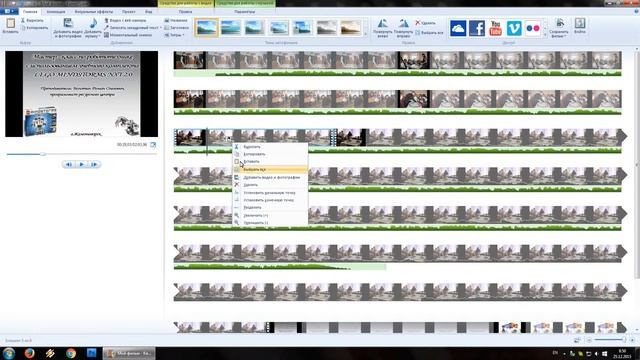This screenshot has width=640, height=360.
Task: Expand Record narration dropdown arrow
Action: (160, 28)
